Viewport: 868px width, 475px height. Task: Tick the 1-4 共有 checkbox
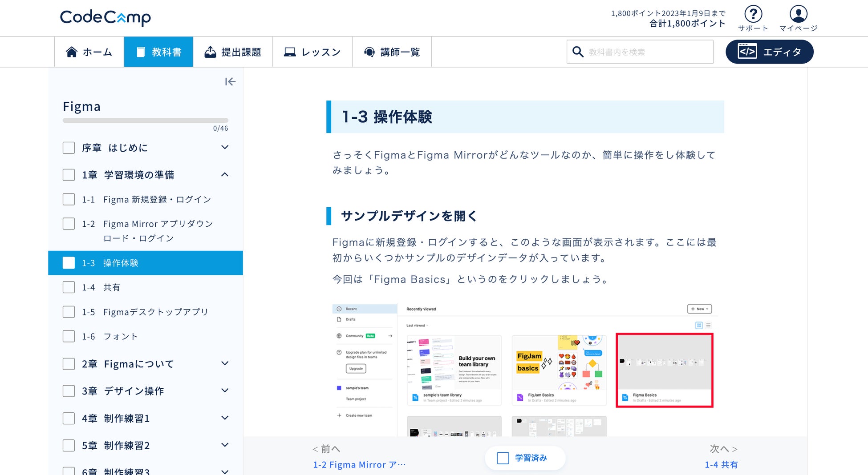(x=69, y=287)
